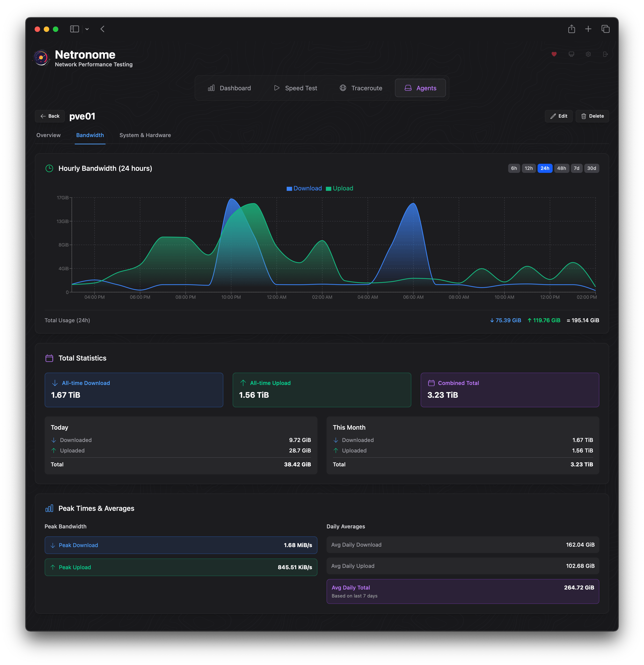Viewport: 644px width, 665px height.
Task: Click the Peak Upload row
Action: [x=181, y=567]
